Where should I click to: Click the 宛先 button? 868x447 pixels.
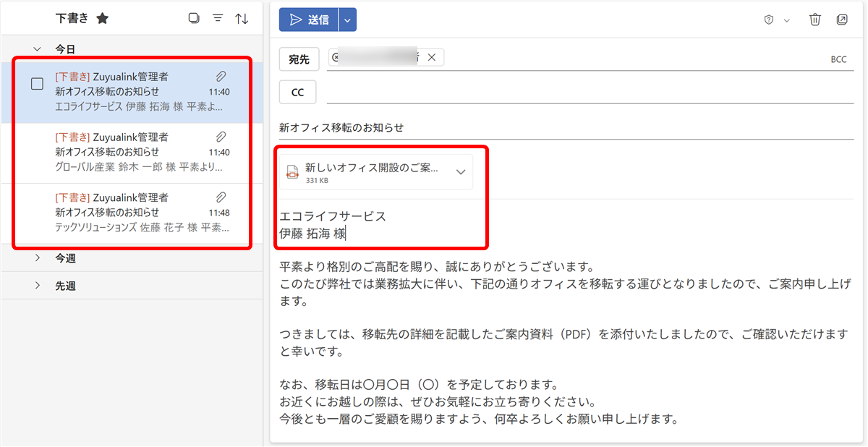click(299, 59)
